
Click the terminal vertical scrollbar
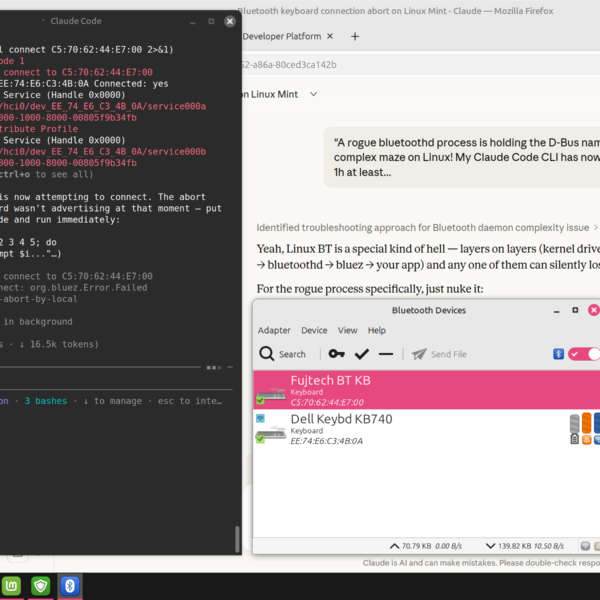pyautogui.click(x=237, y=538)
